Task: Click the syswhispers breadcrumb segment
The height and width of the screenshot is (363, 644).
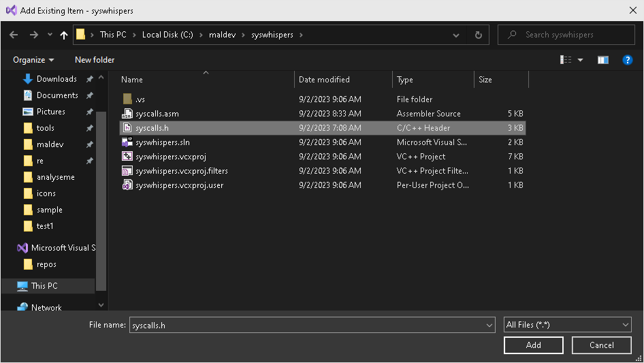Action: click(x=272, y=35)
